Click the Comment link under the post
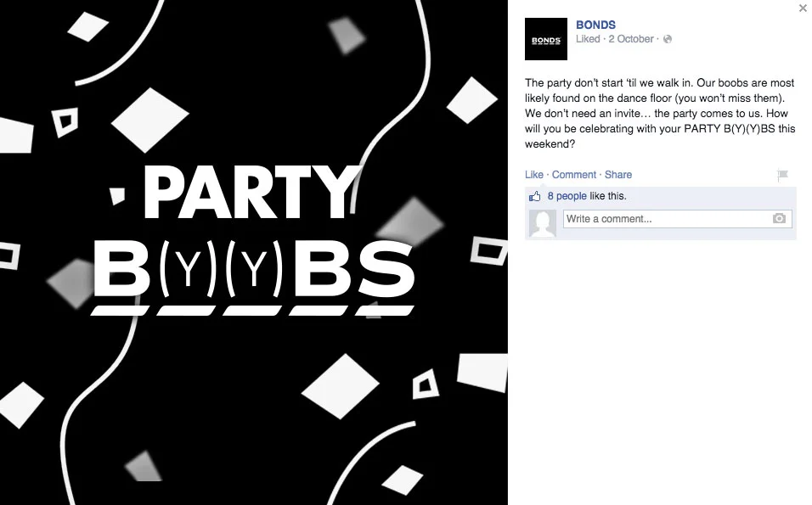812x505 pixels. coord(574,175)
